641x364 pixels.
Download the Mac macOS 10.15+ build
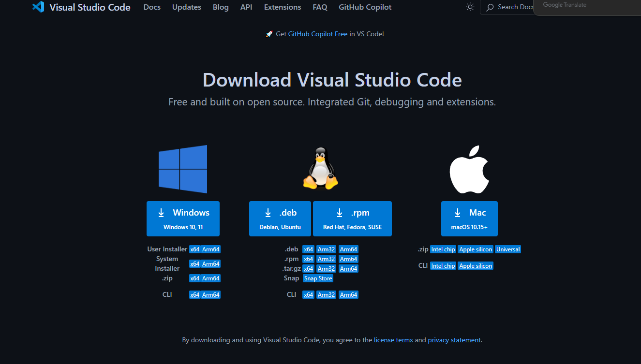tap(469, 218)
